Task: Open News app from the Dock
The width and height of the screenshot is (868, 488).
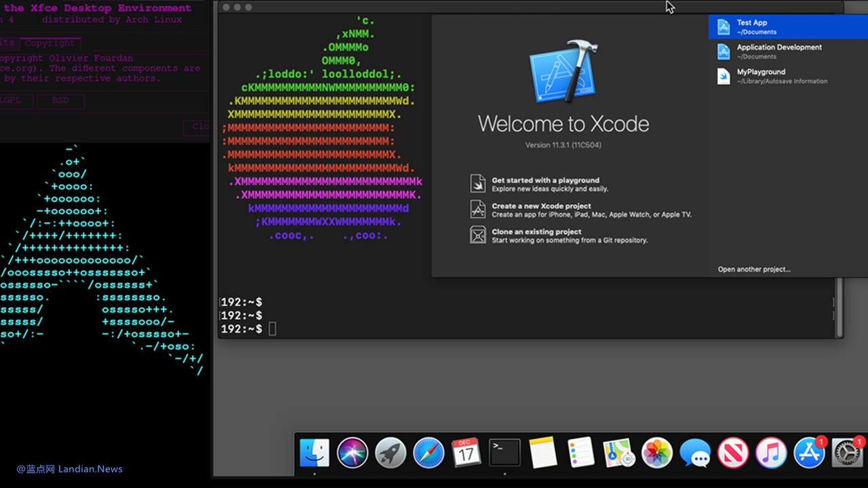Action: 733,453
